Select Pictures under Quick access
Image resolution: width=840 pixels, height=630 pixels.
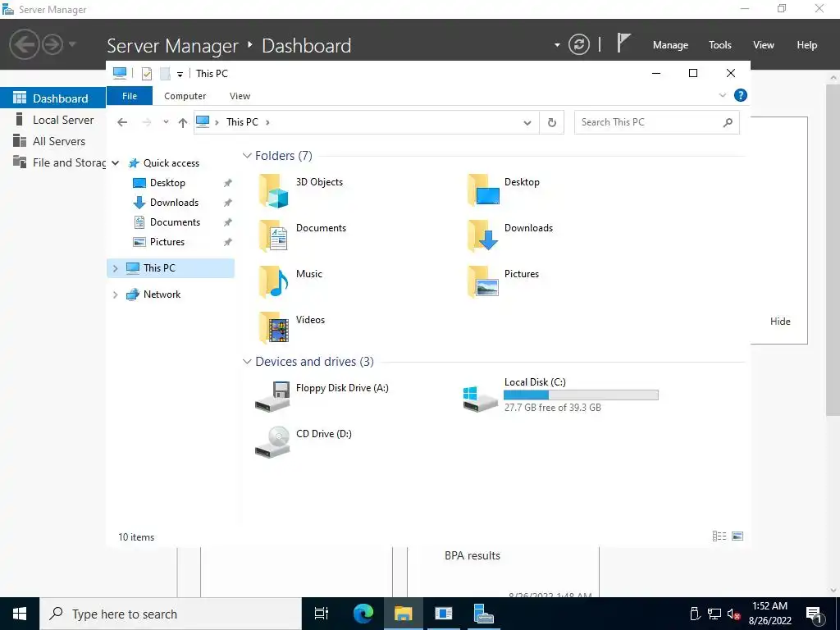pos(167,242)
